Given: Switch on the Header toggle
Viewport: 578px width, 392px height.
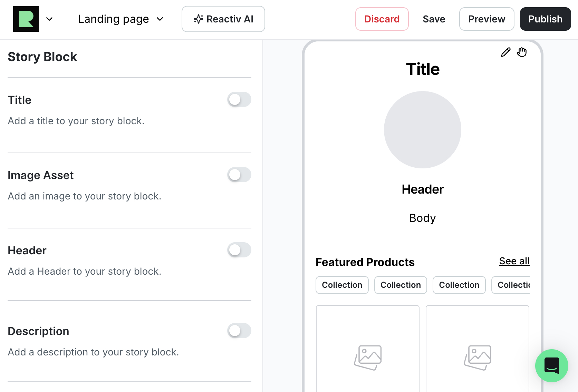Looking at the screenshot, I should click(x=239, y=250).
